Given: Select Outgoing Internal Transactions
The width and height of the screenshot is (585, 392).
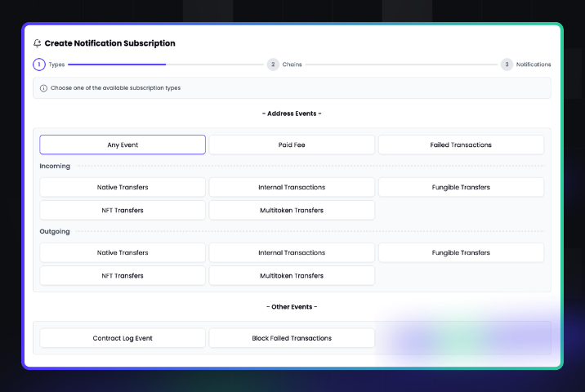Looking at the screenshot, I should (292, 253).
